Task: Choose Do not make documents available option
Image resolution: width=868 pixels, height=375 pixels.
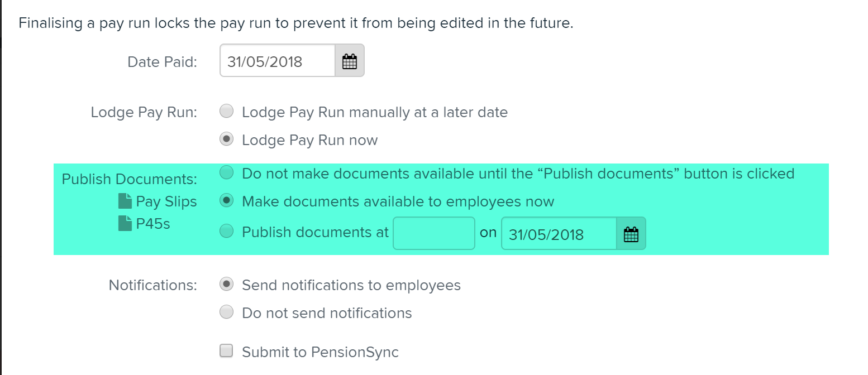Action: click(x=226, y=173)
